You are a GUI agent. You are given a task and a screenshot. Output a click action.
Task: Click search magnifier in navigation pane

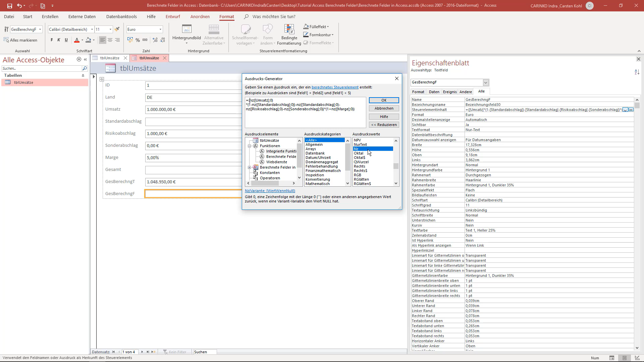click(85, 68)
